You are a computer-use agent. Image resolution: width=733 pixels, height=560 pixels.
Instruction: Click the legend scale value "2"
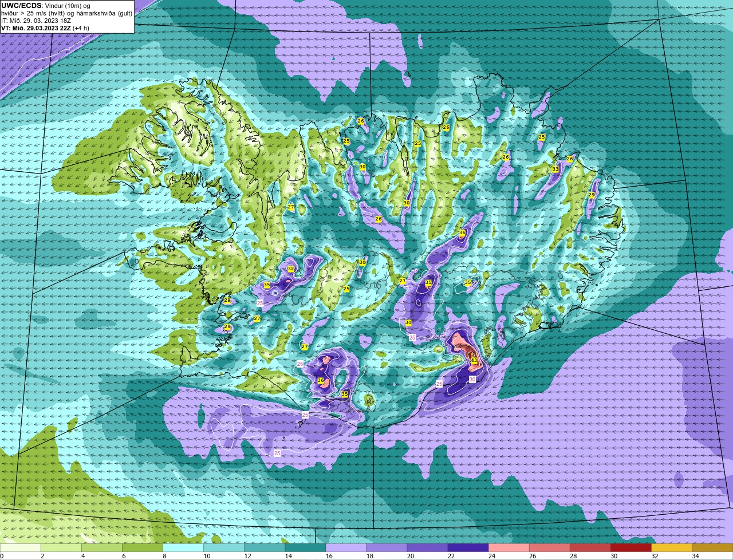(42, 556)
